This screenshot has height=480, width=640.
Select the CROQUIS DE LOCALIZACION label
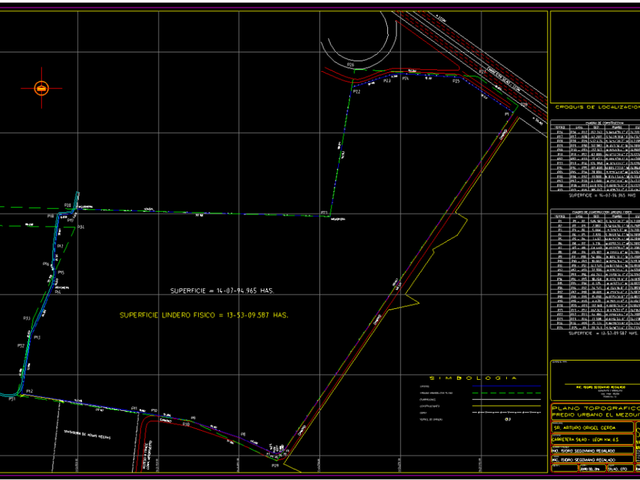(597, 107)
